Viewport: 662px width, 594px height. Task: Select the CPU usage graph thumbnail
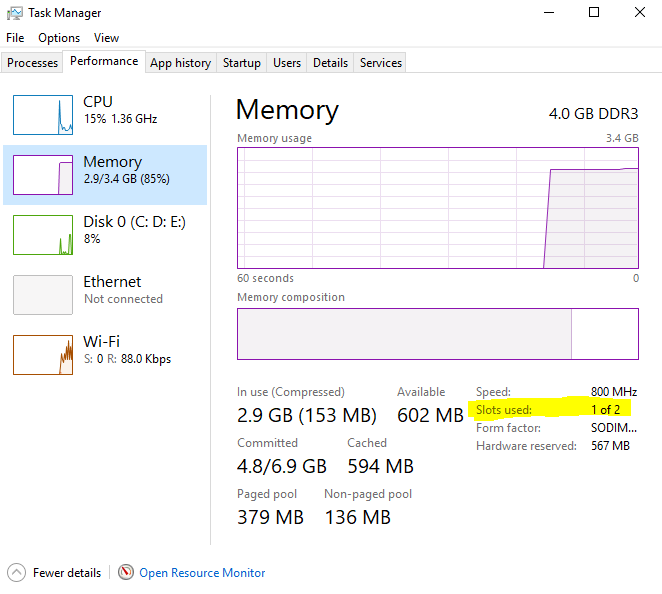click(43, 115)
